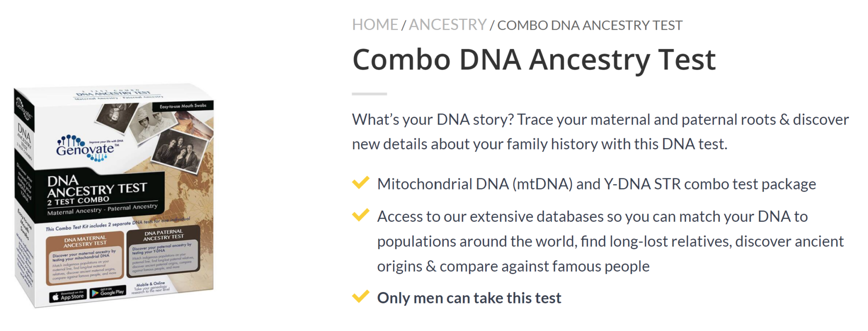Image resolution: width=868 pixels, height=331 pixels.
Task: Click the Easy-to-use Mouth Swabs label on box
Action: pyautogui.click(x=183, y=106)
